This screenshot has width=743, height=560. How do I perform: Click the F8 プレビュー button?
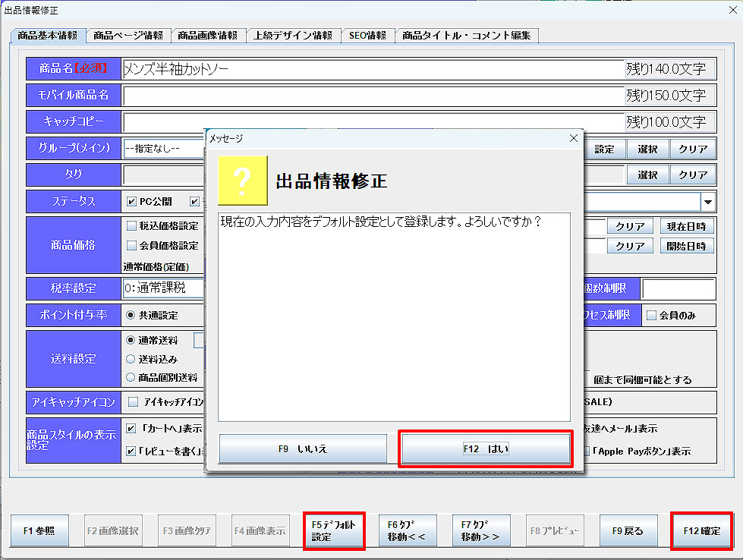[555, 530]
